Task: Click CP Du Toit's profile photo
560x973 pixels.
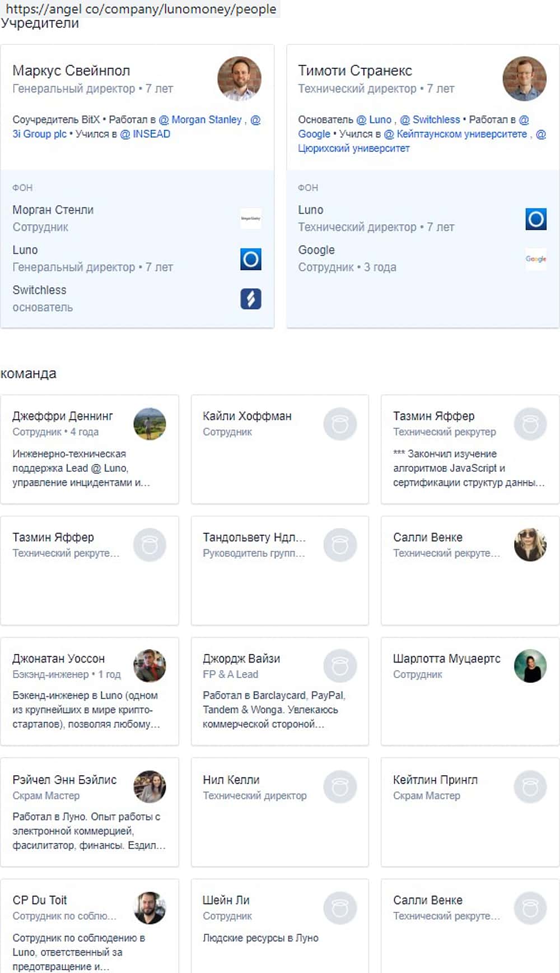Action: pyautogui.click(x=150, y=907)
